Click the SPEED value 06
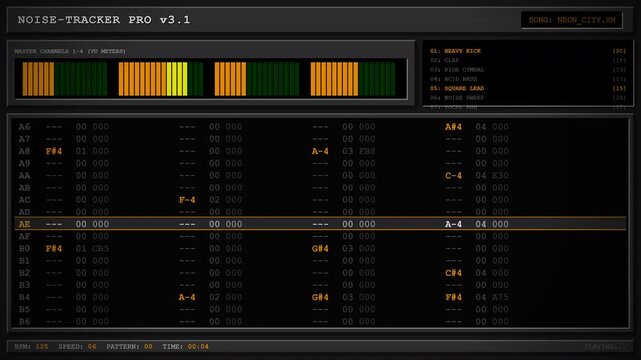The width and height of the screenshot is (641, 360). pyautogui.click(x=92, y=347)
